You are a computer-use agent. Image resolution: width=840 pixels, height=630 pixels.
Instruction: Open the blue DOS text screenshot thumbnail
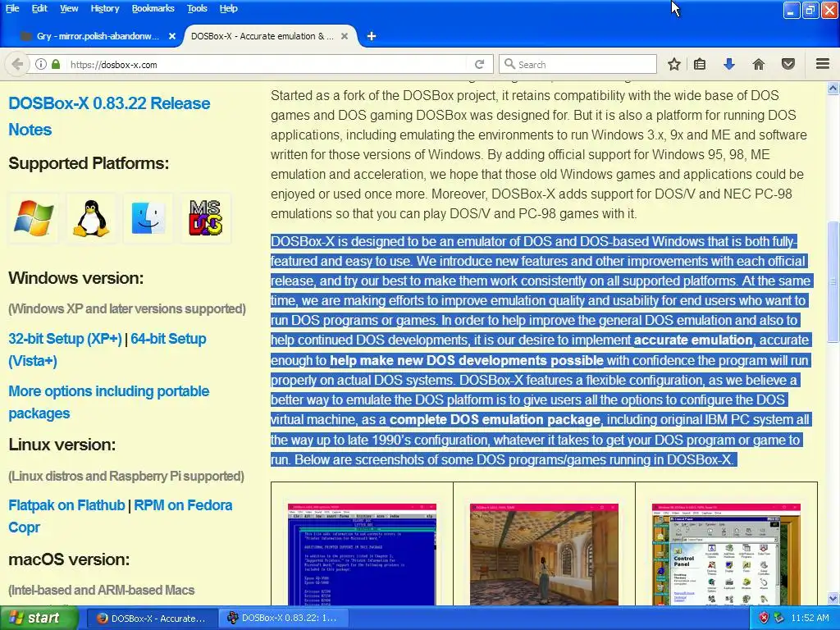click(x=362, y=555)
